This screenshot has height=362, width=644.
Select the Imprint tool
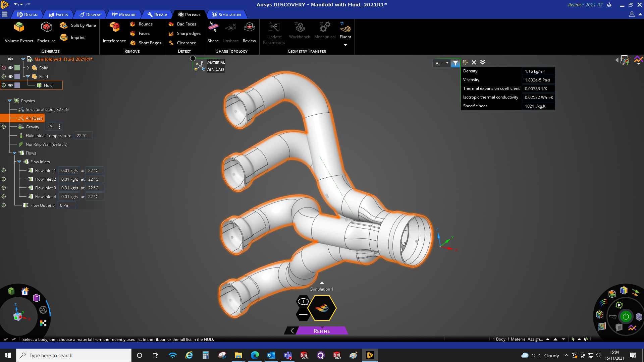click(x=72, y=38)
